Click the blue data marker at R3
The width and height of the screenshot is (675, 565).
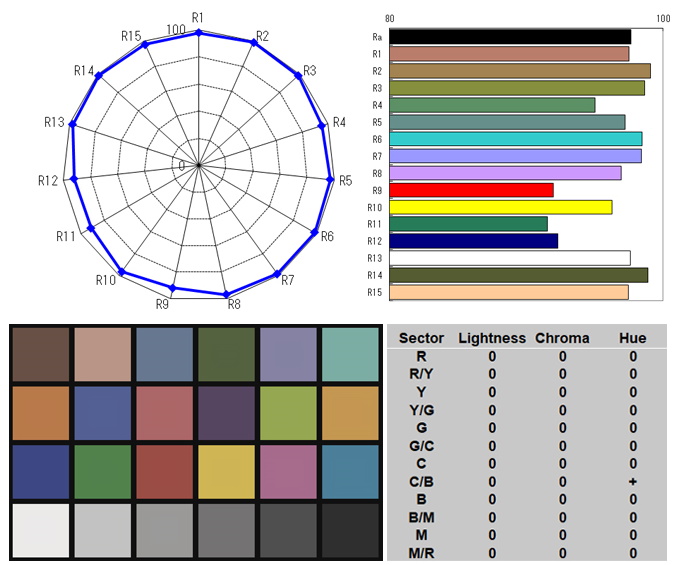point(298,75)
